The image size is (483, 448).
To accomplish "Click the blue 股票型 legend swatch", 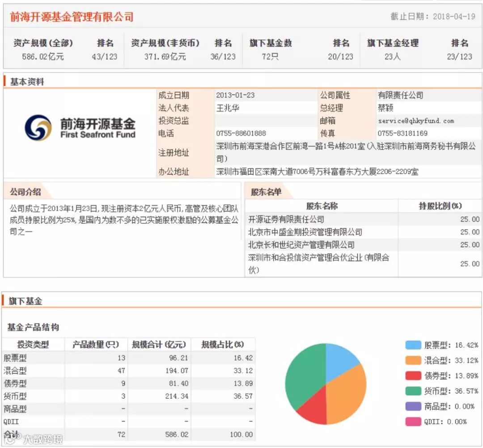I will (413, 345).
